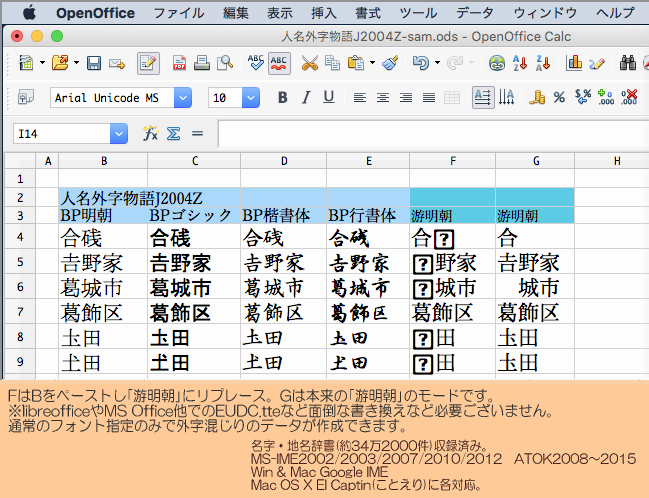Insert a hyperlink

pos(497,63)
